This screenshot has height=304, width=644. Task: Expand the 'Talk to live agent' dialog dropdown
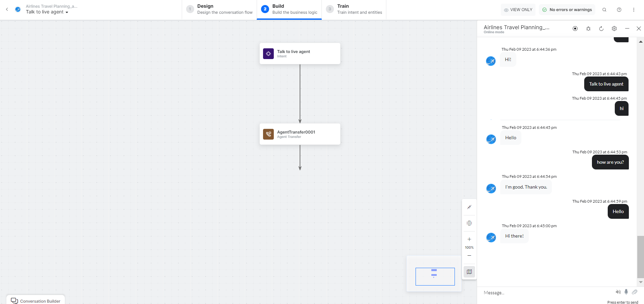pos(47,12)
